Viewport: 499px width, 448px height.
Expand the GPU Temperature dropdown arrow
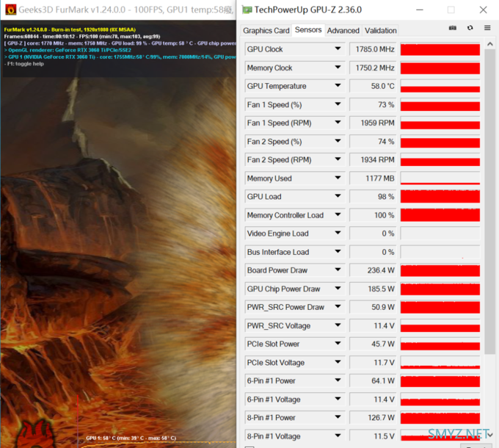[338, 86]
